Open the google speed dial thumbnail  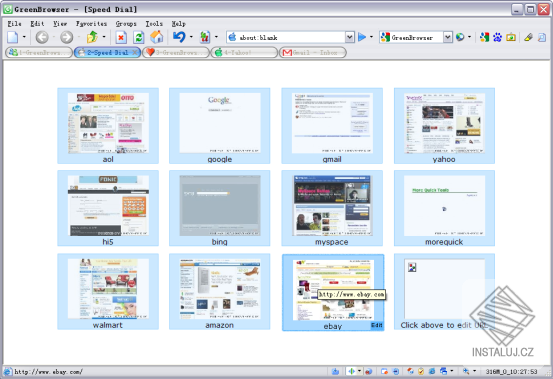220,123
